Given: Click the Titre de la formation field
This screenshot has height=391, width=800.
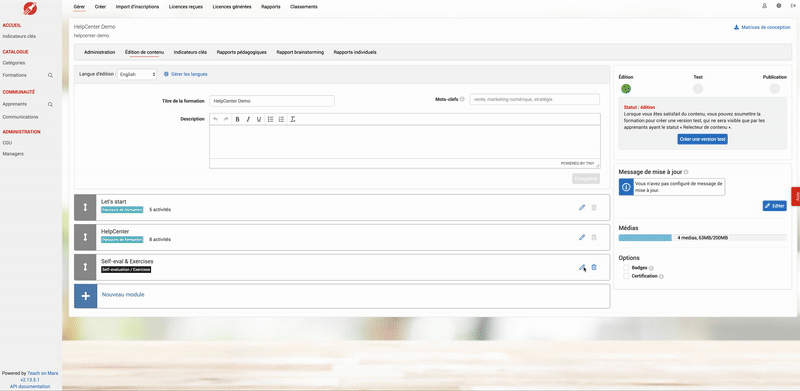Looking at the screenshot, I should pyautogui.click(x=272, y=101).
